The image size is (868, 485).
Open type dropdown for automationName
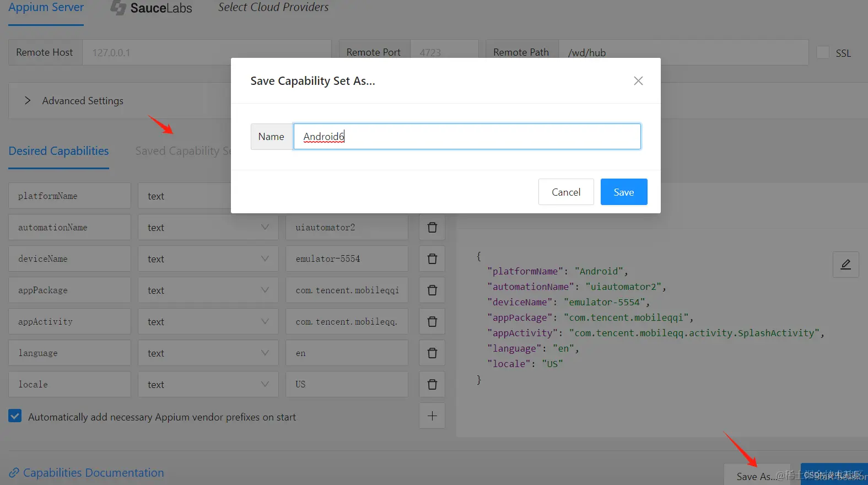pos(208,227)
